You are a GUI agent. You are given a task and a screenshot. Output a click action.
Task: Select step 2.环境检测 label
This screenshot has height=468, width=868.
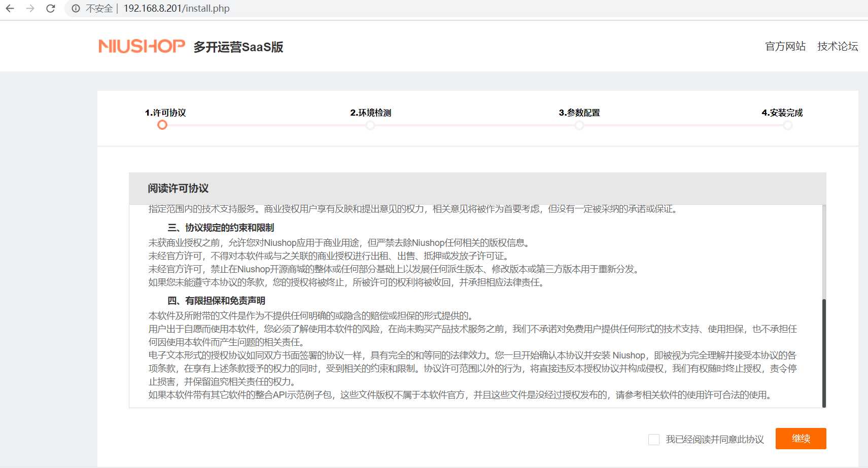point(371,113)
